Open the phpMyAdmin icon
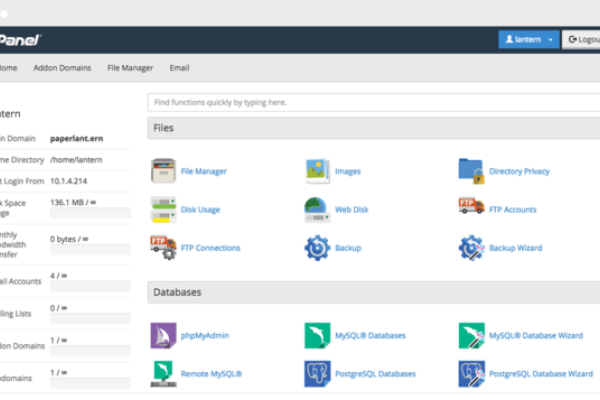The width and height of the screenshot is (600, 400). coord(163,335)
